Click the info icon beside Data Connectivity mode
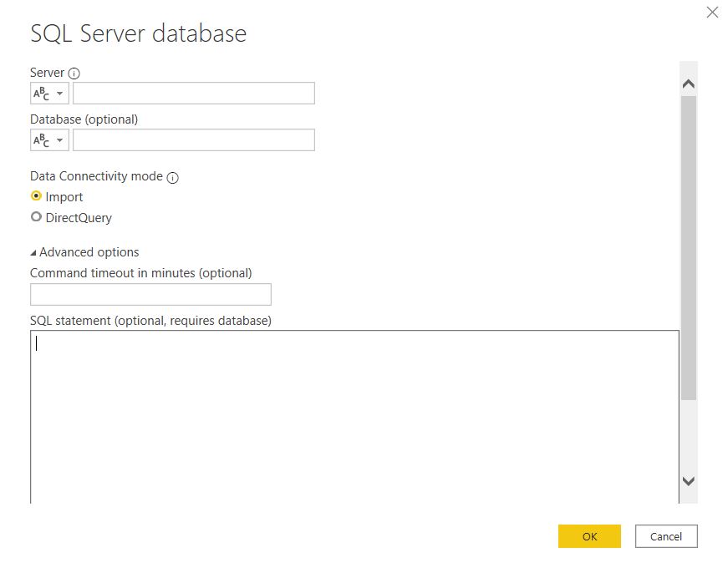Viewport: 728px width, 578px height. click(173, 178)
